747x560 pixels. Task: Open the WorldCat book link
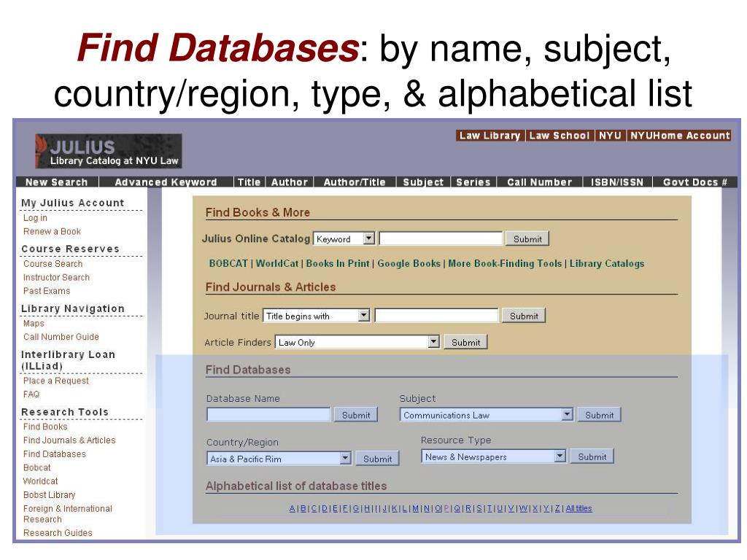276,263
